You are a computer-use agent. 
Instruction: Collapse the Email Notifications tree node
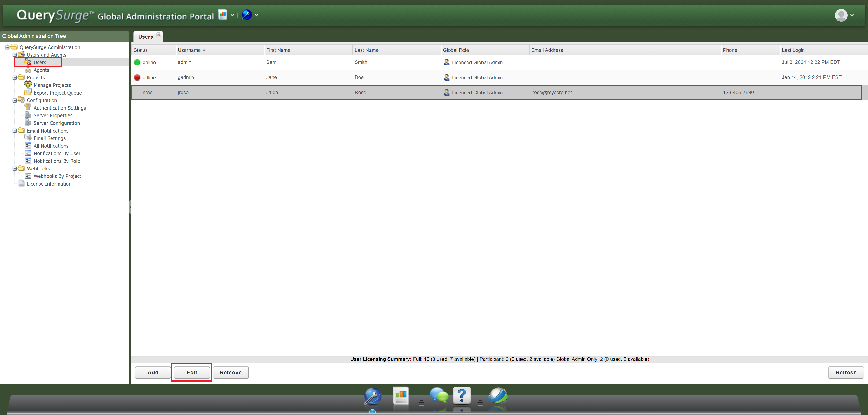pos(14,131)
